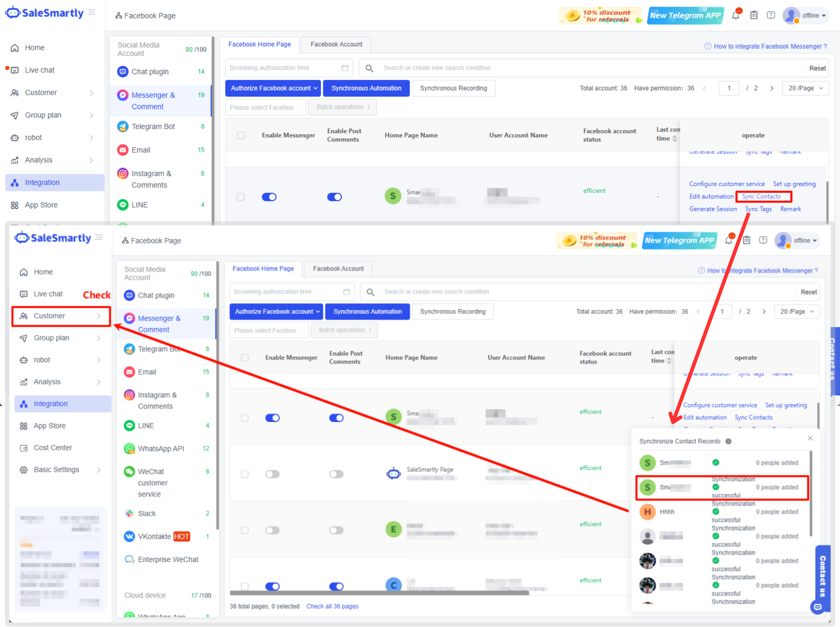Click the WhatsApp API channel icon
The image size is (840, 627).
129,449
